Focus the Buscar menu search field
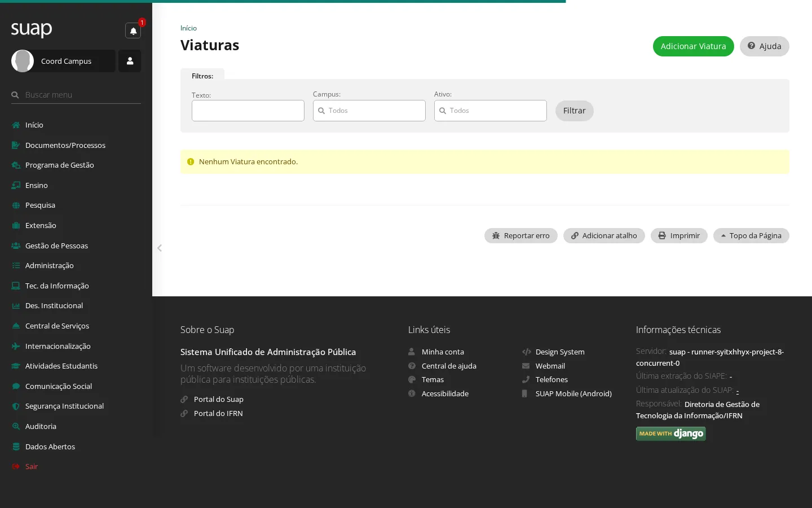812x508 pixels. click(76, 95)
